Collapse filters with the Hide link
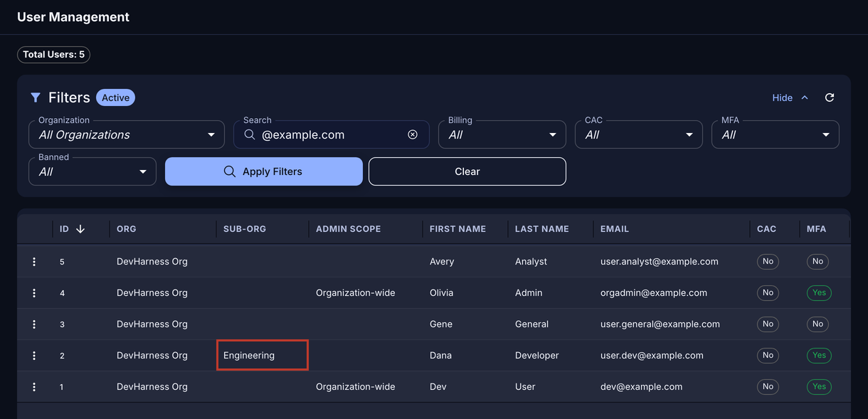Image resolution: width=868 pixels, height=419 pixels. 790,97
